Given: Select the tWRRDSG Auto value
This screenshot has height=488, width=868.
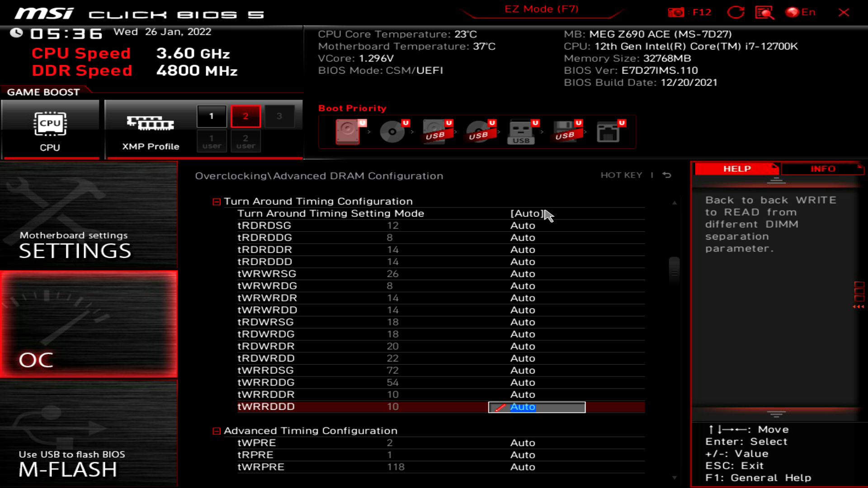Looking at the screenshot, I should (x=523, y=371).
